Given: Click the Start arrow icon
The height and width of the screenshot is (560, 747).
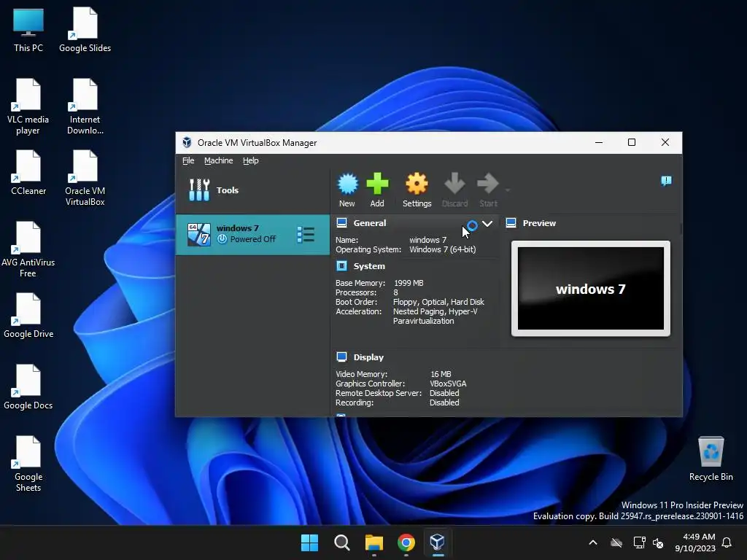Looking at the screenshot, I should (x=488, y=184).
